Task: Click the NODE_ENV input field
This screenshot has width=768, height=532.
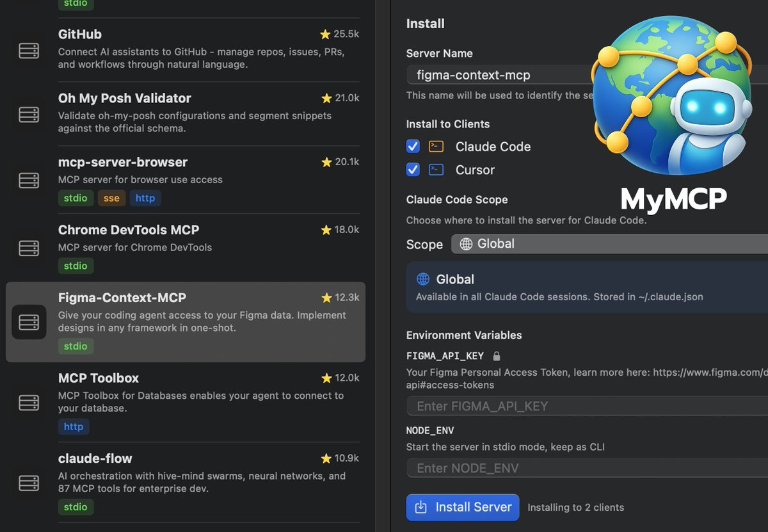Action: 587,468
